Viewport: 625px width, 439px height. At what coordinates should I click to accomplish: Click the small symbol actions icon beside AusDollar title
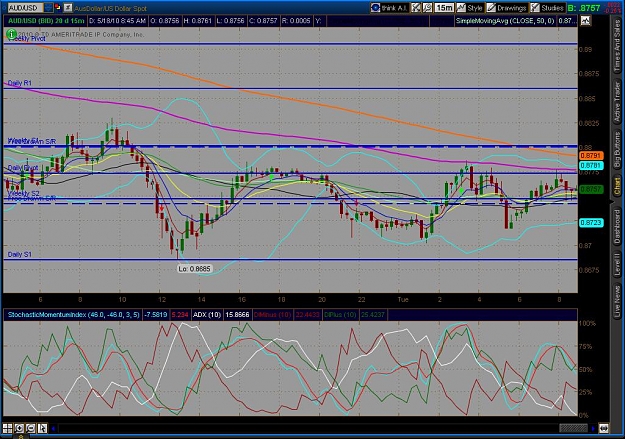pyautogui.click(x=68, y=8)
